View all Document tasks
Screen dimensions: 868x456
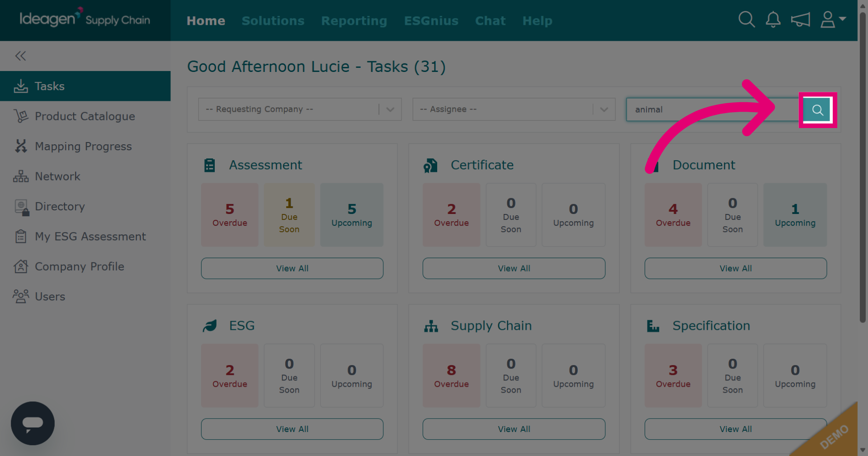(x=736, y=268)
